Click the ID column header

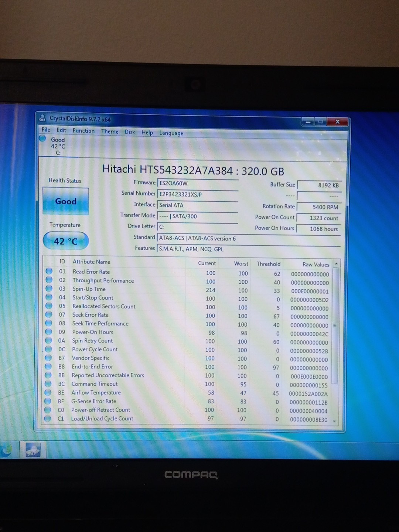[x=62, y=261]
